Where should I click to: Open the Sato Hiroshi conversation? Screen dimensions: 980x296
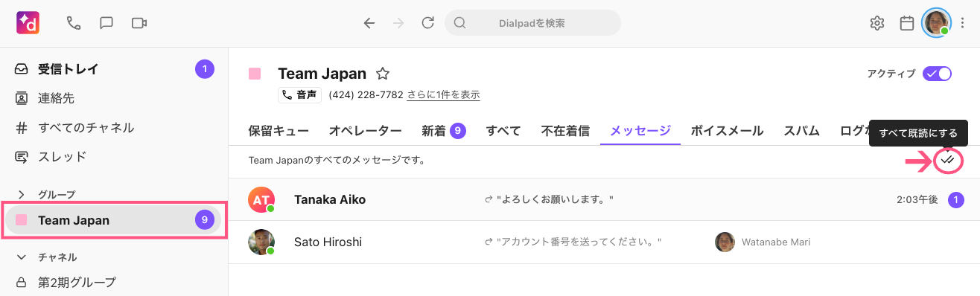pyautogui.click(x=604, y=242)
